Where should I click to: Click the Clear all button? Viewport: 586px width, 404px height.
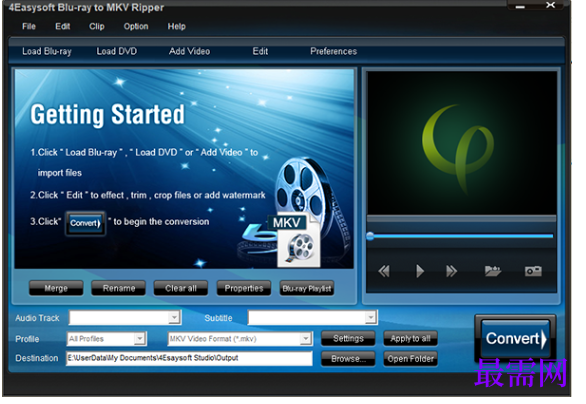(181, 288)
